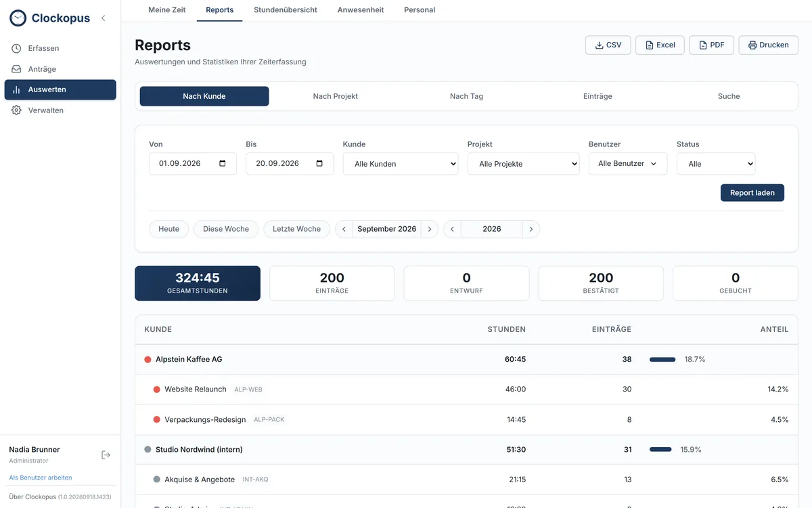Select the Nach Tag report view
This screenshot has width=812, height=508.
(x=466, y=96)
